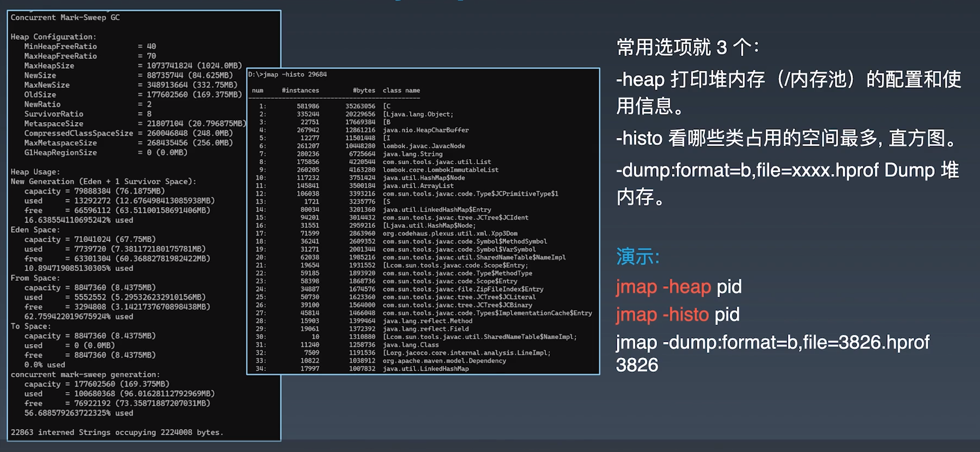Viewport: 980px width, 452px height.
Task: Click the 'java.util.LinkedHashMap$Entry' row
Action: 374,210
